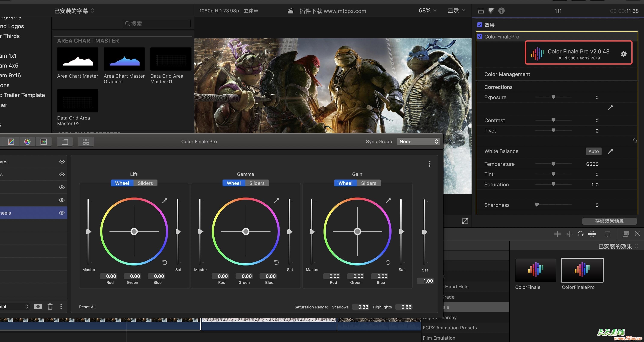The image size is (644, 342).
Task: Open the Sync Group dropdown
Action: coord(418,142)
